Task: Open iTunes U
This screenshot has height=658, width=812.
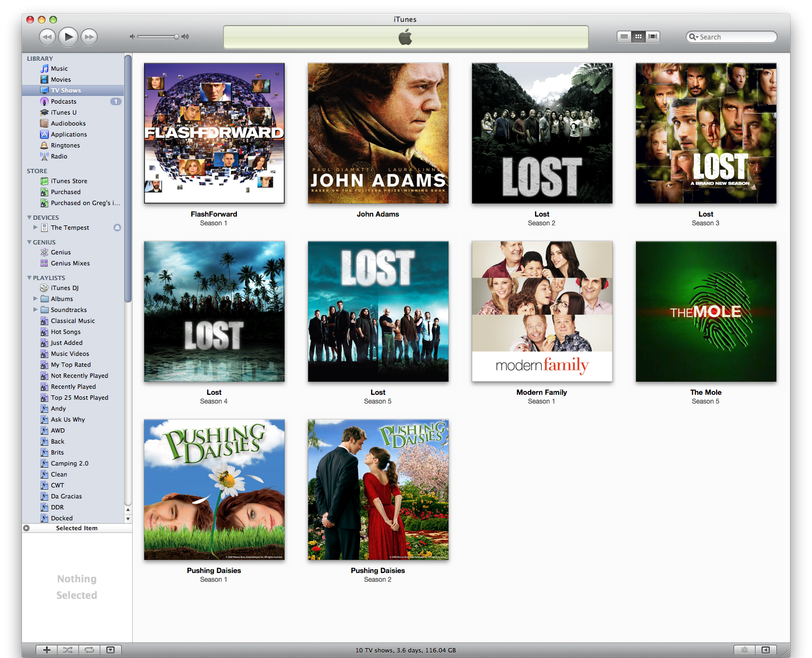Action: click(73, 112)
